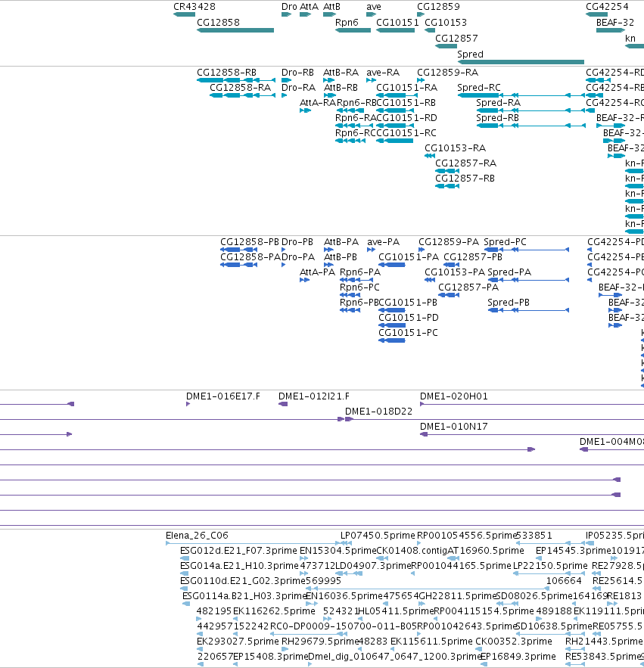This screenshot has width=644, height=668.
Task: Click the CG10151-PD protein label
Action: pos(409,318)
